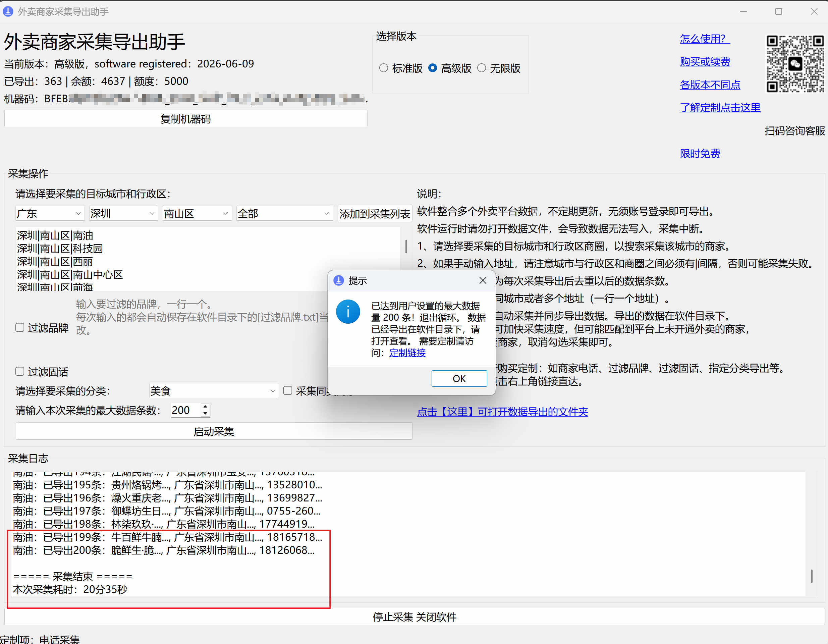
Task: Open the 了解定制点击这里 link
Action: tap(720, 107)
